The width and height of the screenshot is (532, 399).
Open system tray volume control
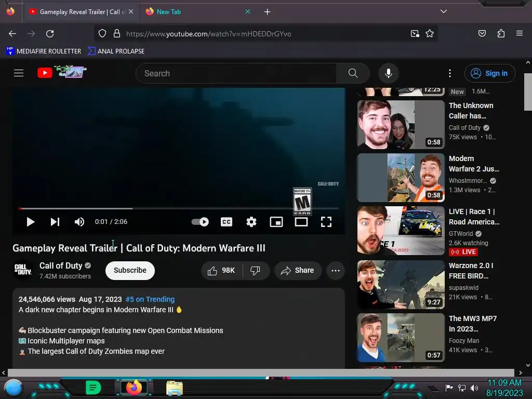474,388
